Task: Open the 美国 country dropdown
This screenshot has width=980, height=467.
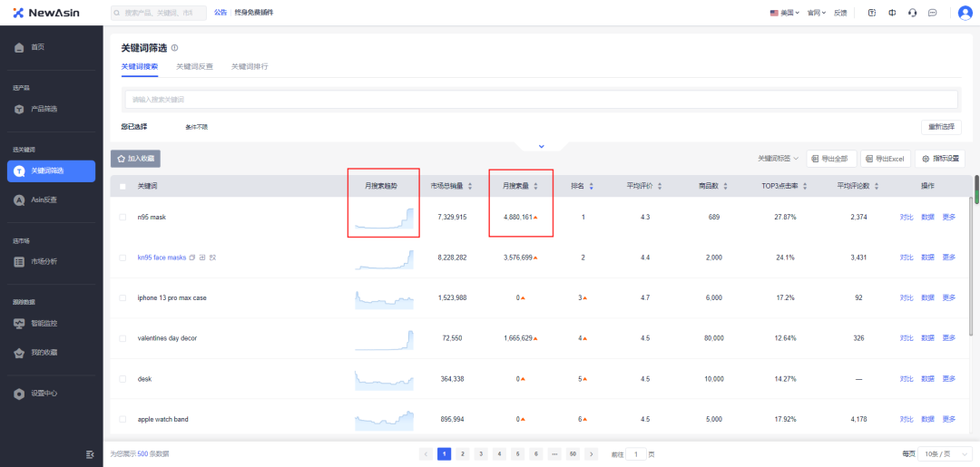Action: (784, 13)
